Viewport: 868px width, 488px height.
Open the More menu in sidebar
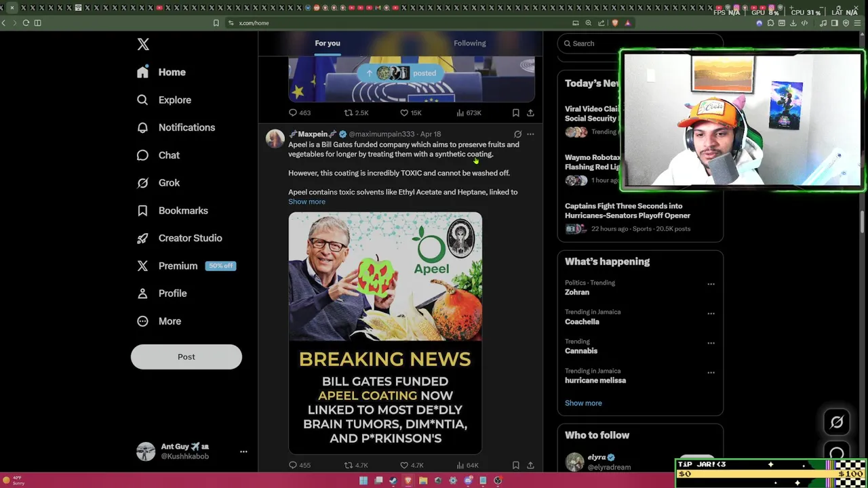(x=159, y=321)
